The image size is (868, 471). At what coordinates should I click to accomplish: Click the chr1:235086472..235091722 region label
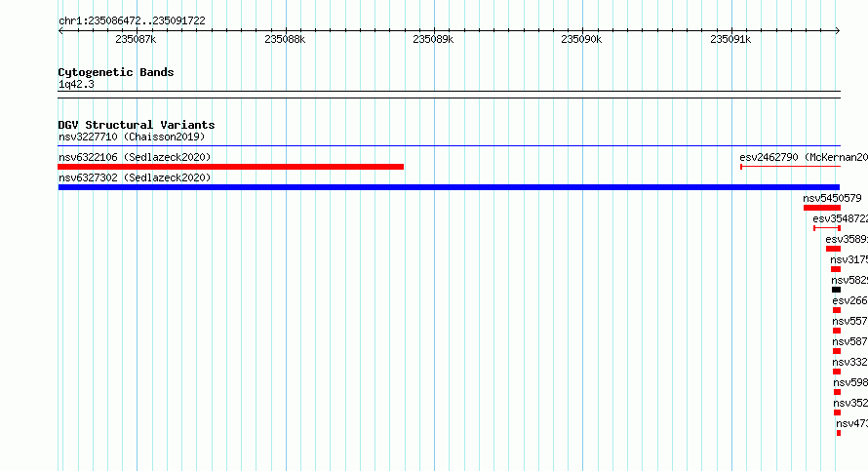pos(132,20)
